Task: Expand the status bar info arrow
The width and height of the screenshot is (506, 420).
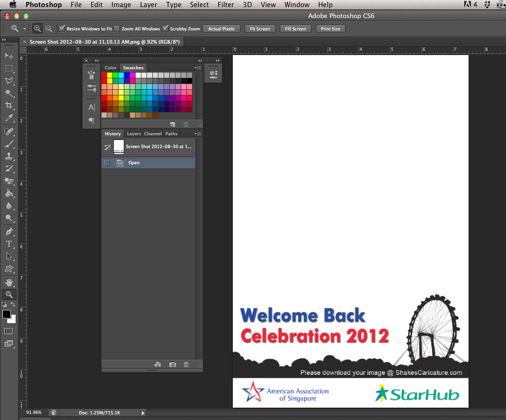Action: (x=143, y=413)
